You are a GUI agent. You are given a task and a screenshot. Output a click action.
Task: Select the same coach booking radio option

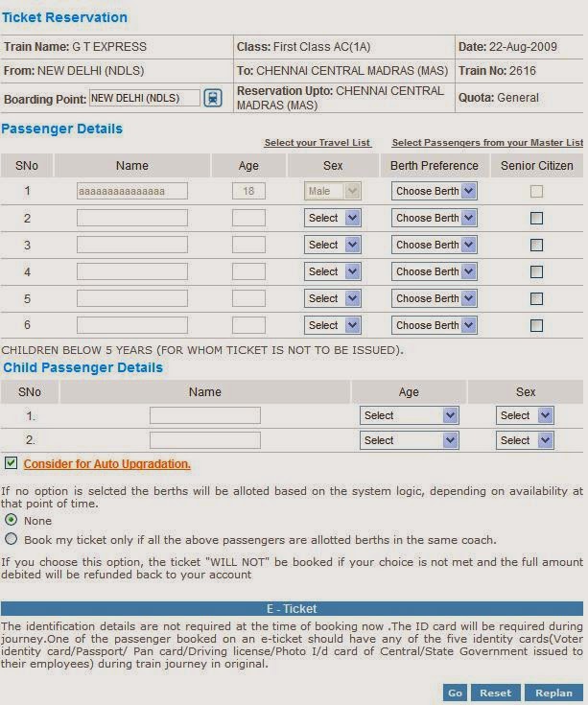click(x=11, y=539)
